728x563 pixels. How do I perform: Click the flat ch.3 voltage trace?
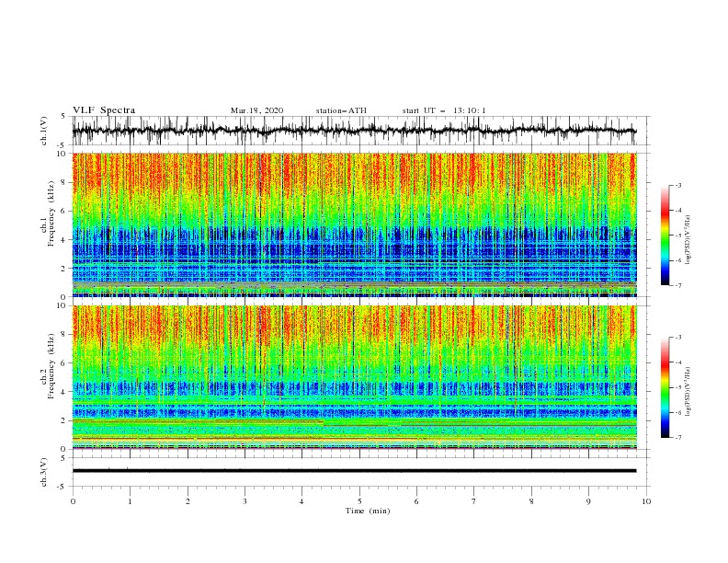(354, 471)
